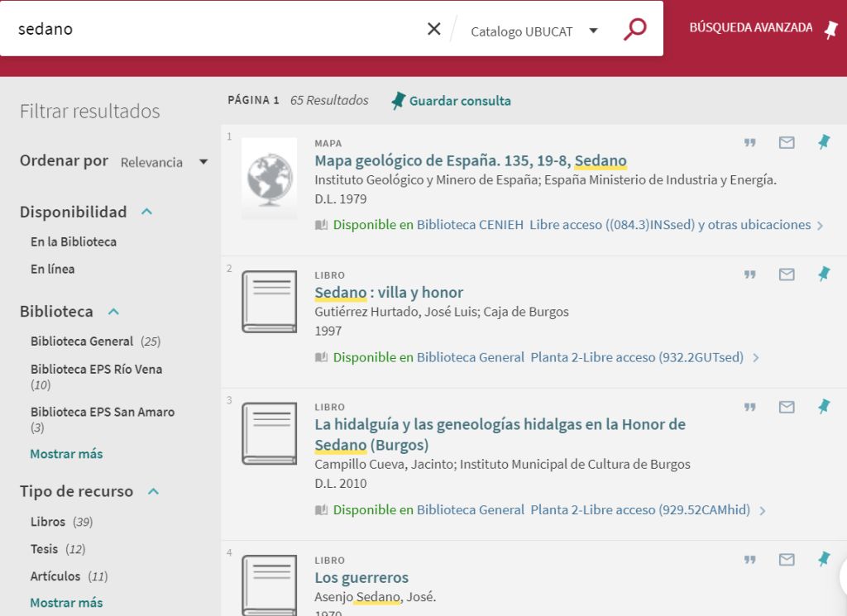
Task: Click the book thumbnail of Los guerreros
Action: [269, 585]
